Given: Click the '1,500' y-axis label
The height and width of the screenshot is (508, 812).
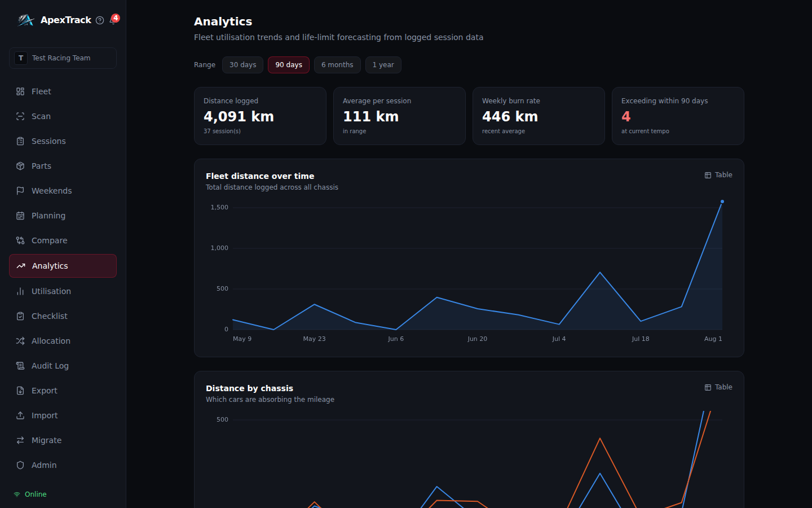Looking at the screenshot, I should (x=219, y=207).
